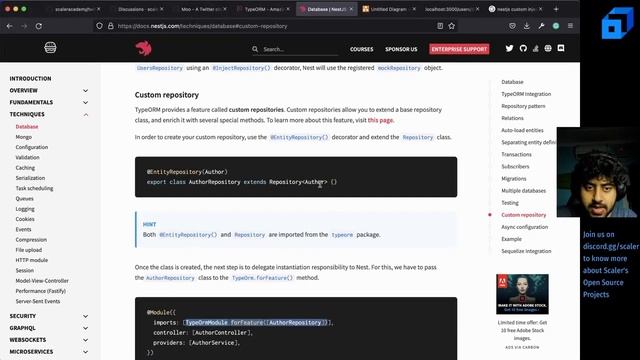Open the Sponsor Us menu item
640x360 pixels.
[x=401, y=49]
